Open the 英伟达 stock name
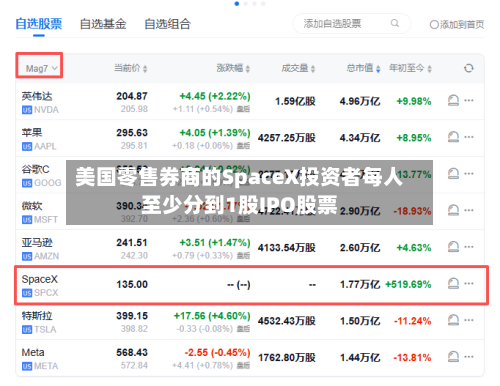 tap(37, 96)
